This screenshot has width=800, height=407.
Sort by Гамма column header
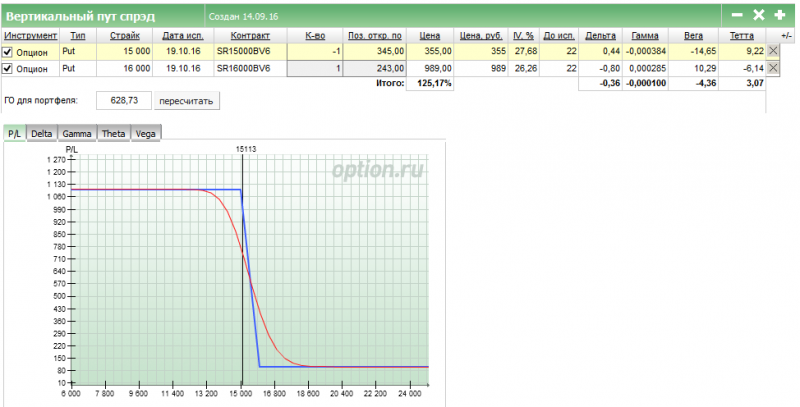click(644, 36)
